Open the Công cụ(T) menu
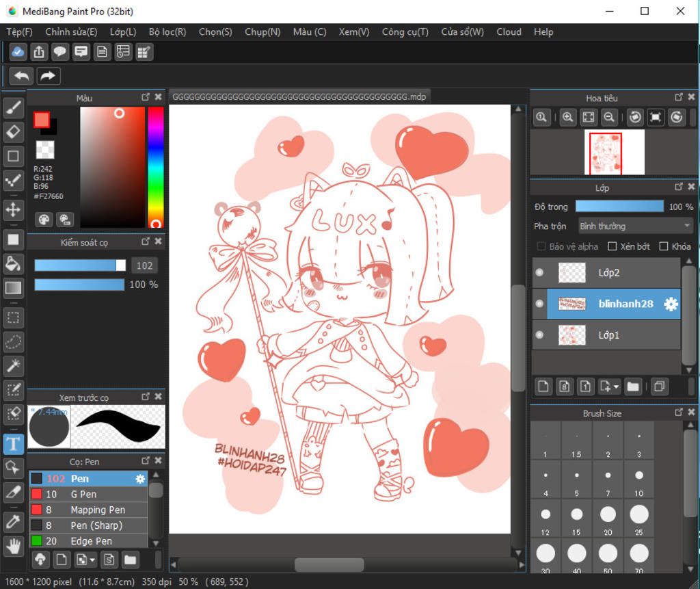Screen dimensions: 700x589 405,32
